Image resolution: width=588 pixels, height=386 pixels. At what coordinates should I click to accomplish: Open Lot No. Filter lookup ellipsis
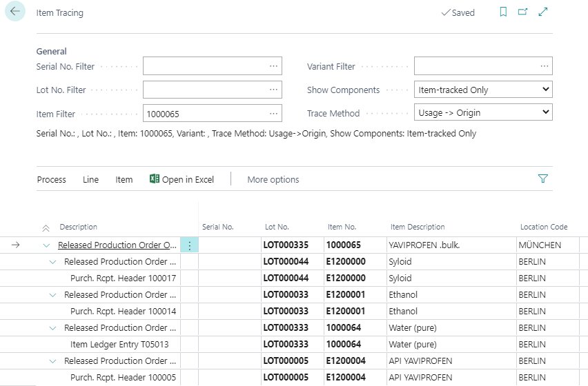pos(274,90)
